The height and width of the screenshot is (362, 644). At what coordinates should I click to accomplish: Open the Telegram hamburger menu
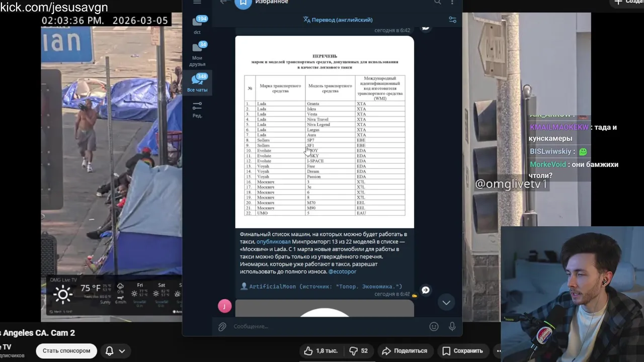click(x=197, y=2)
